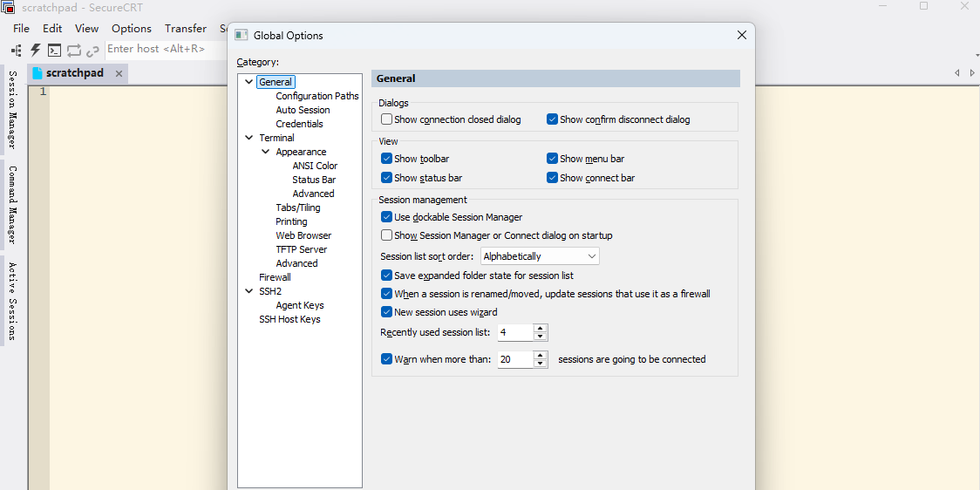
Task: Open the Edit menu
Action: [x=52, y=28]
